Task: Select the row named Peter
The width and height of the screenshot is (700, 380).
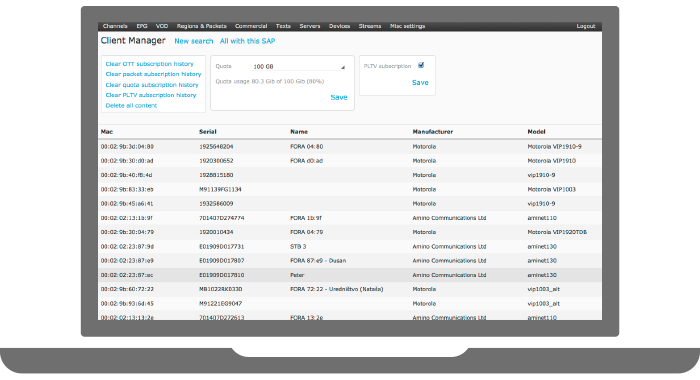Action: (350, 275)
